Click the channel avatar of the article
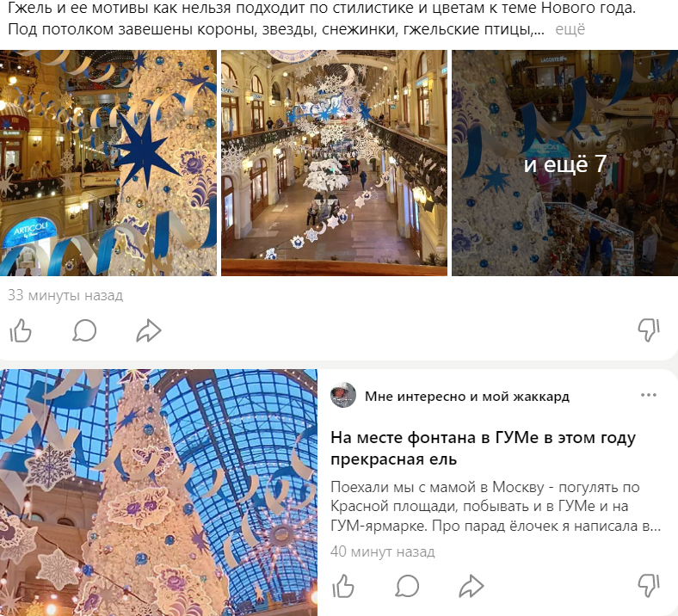 pyautogui.click(x=343, y=395)
